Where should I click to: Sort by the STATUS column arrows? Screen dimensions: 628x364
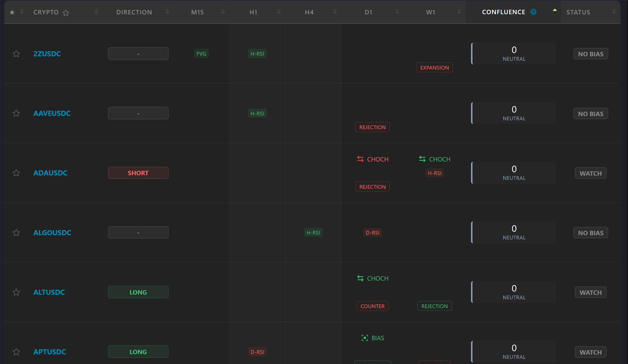tap(613, 12)
